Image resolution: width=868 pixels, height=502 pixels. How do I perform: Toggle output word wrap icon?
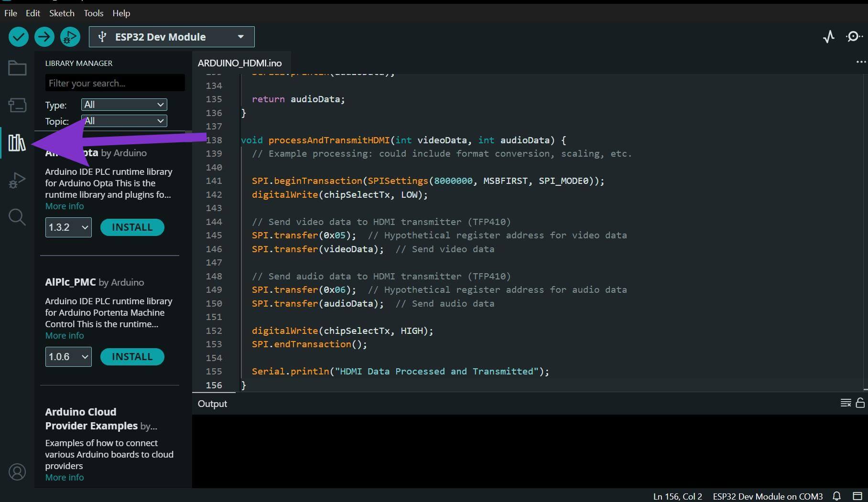pyautogui.click(x=846, y=403)
